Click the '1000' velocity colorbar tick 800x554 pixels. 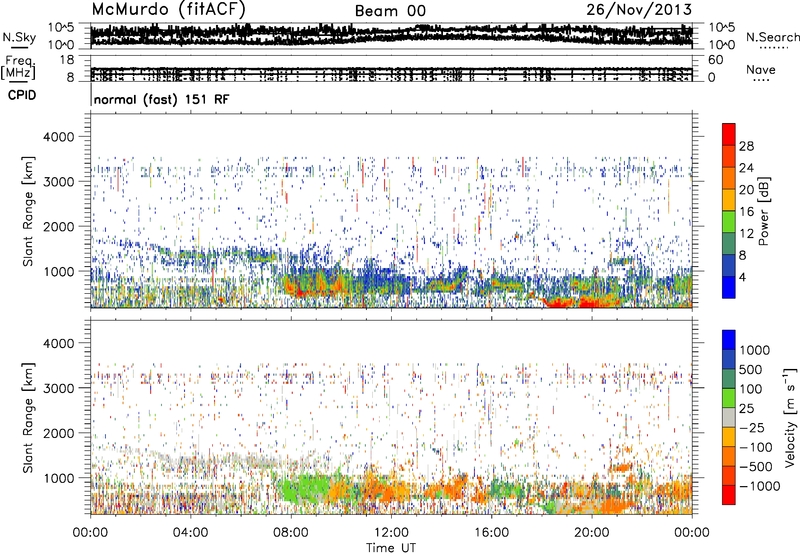[755, 350]
